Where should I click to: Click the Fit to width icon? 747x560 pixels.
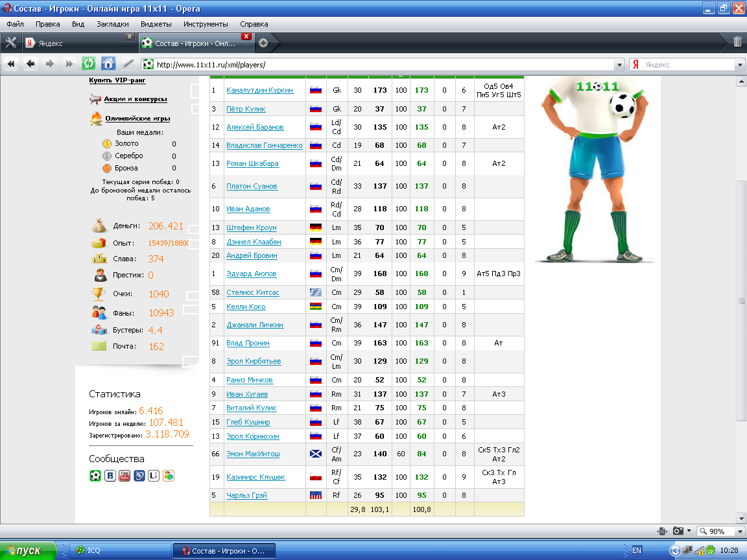662,531
